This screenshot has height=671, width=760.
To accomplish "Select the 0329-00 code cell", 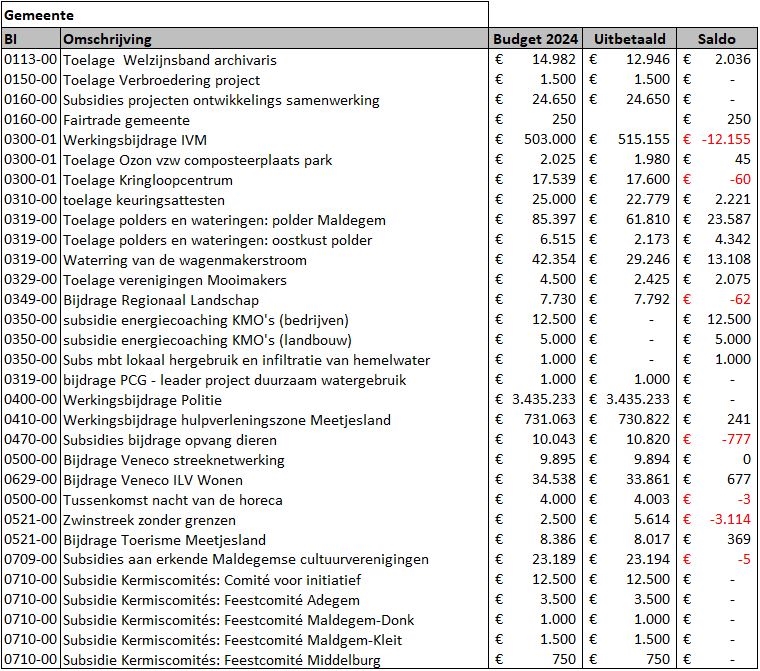I will point(32,280).
